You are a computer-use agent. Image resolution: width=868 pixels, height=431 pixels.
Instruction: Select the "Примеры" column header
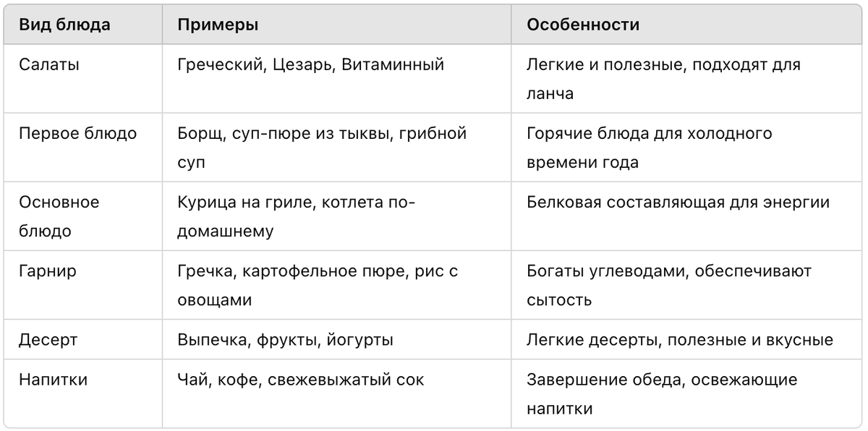tap(337, 25)
